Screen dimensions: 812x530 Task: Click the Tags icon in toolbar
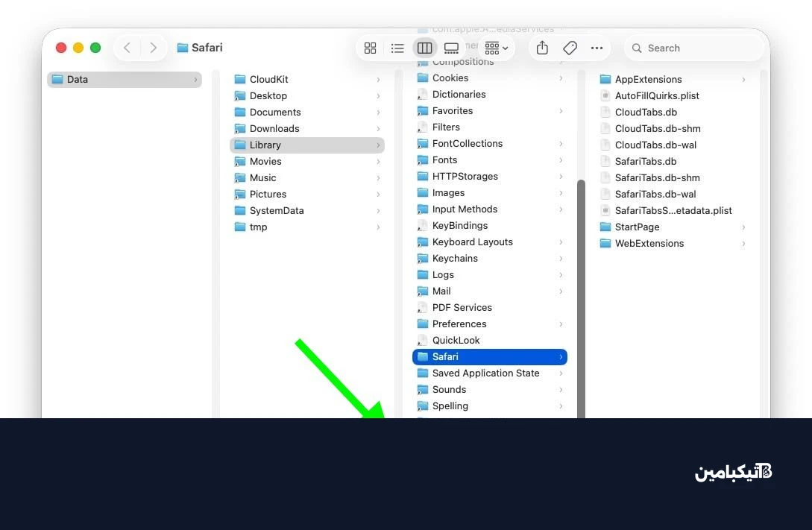pos(570,48)
